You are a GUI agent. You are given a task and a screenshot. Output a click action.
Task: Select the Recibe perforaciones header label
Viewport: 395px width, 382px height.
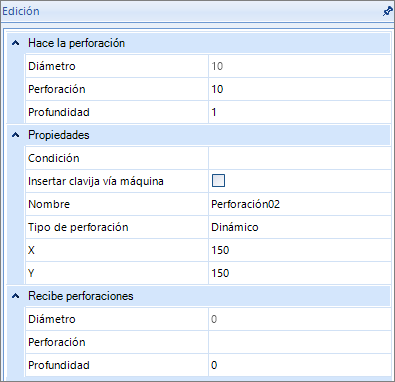point(81,296)
